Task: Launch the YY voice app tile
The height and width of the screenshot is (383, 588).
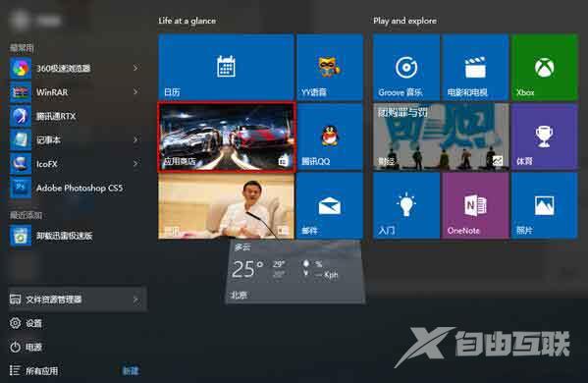Action: (x=330, y=67)
